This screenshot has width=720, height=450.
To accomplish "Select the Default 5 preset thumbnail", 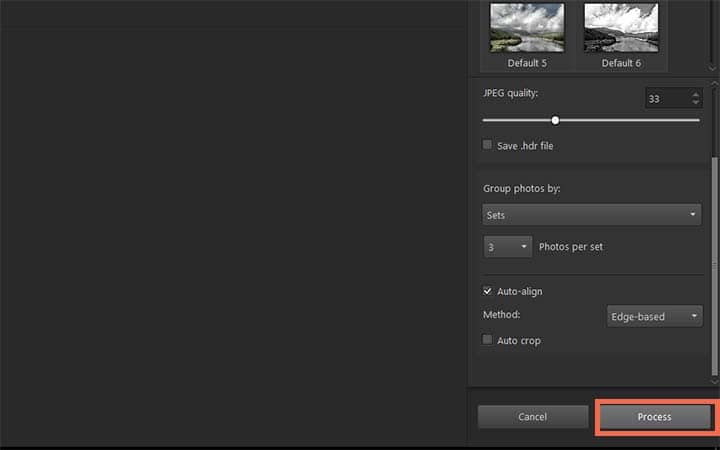I will (527, 28).
